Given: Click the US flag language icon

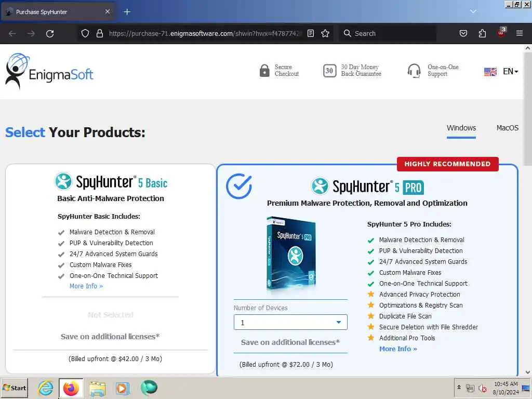Looking at the screenshot, I should pyautogui.click(x=490, y=72).
